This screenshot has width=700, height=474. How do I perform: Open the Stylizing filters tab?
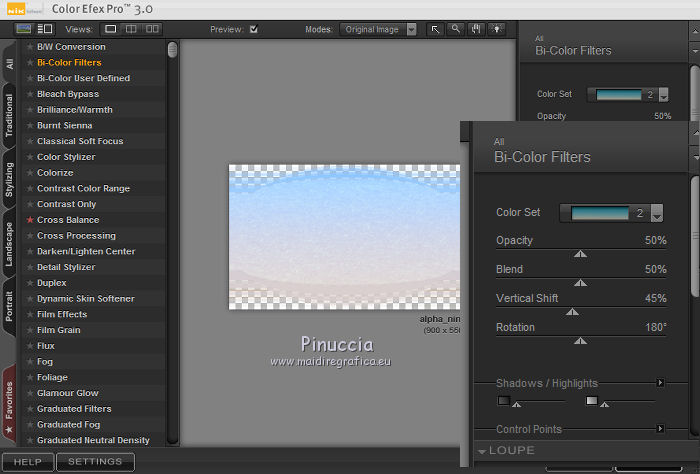click(x=8, y=179)
